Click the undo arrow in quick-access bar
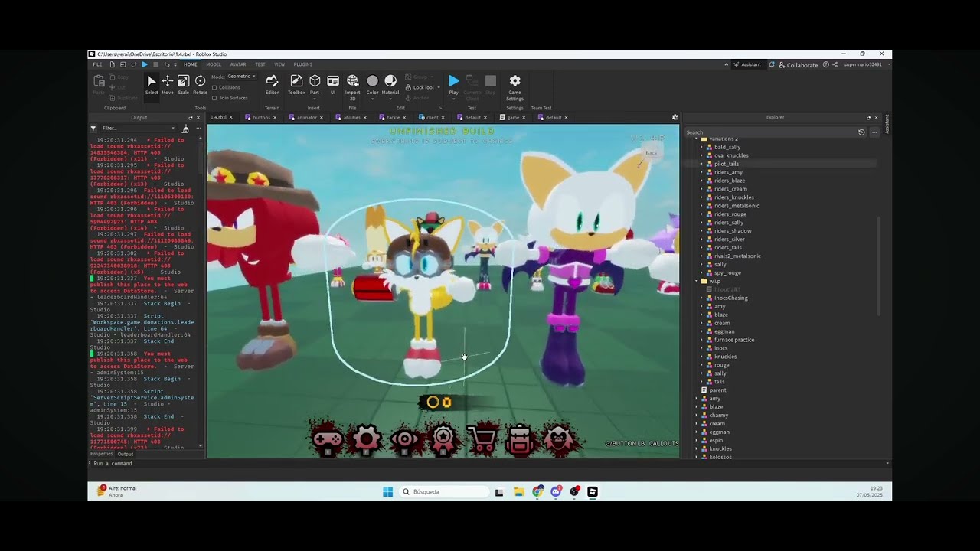Image resolution: width=980 pixels, height=551 pixels. click(x=166, y=64)
